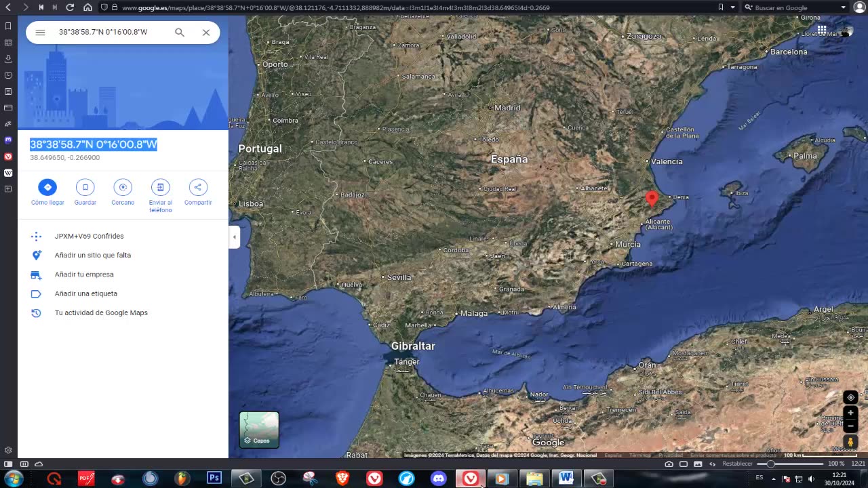The width and height of the screenshot is (868, 488).
Task: Click the decimal coordinates 38.649650, -0.266900
Action: pos(64,158)
